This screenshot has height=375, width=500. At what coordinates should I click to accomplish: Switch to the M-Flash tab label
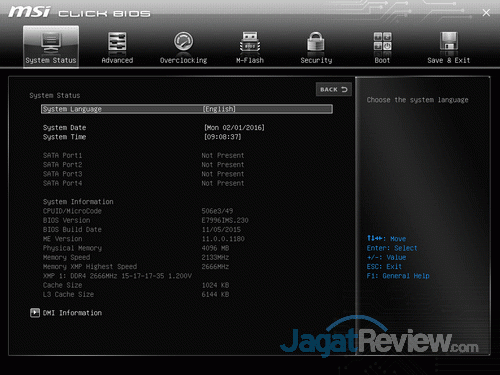tap(250, 60)
